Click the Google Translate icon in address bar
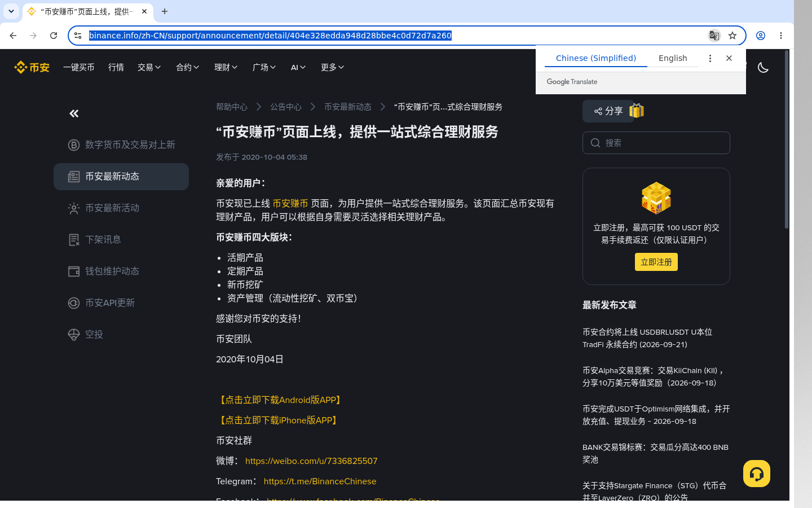812x508 pixels. tap(714, 36)
